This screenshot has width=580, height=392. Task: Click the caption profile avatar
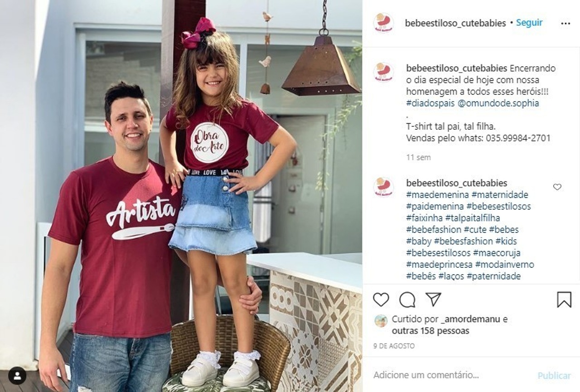click(x=383, y=72)
